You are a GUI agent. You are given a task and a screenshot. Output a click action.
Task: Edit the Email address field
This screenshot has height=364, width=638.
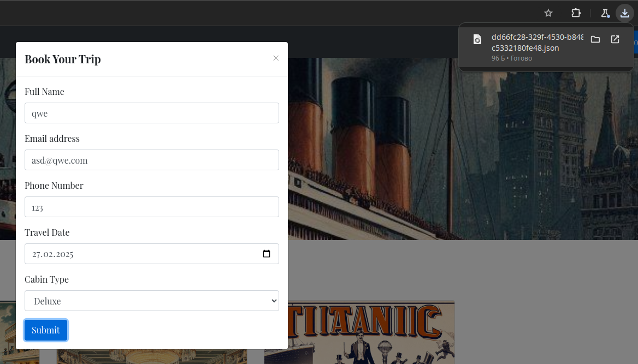pyautogui.click(x=152, y=160)
